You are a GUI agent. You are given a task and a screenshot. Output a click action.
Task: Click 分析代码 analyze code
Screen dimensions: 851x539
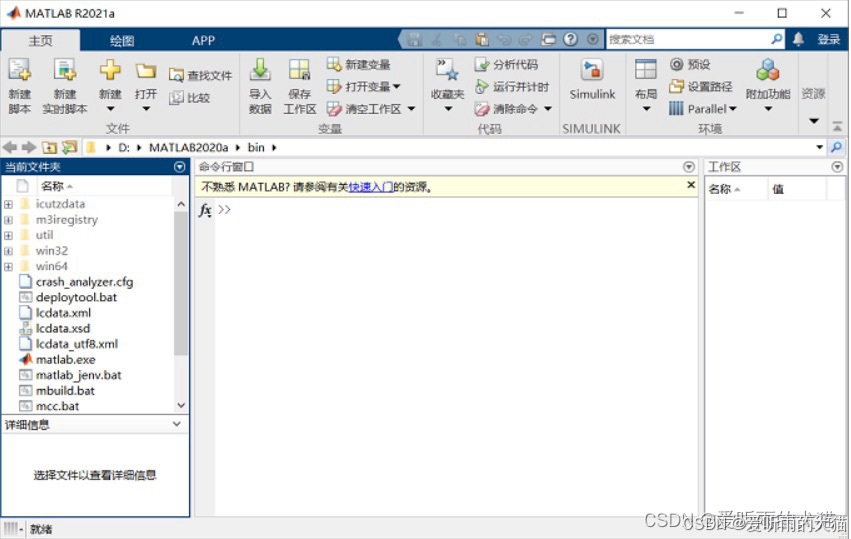point(506,65)
